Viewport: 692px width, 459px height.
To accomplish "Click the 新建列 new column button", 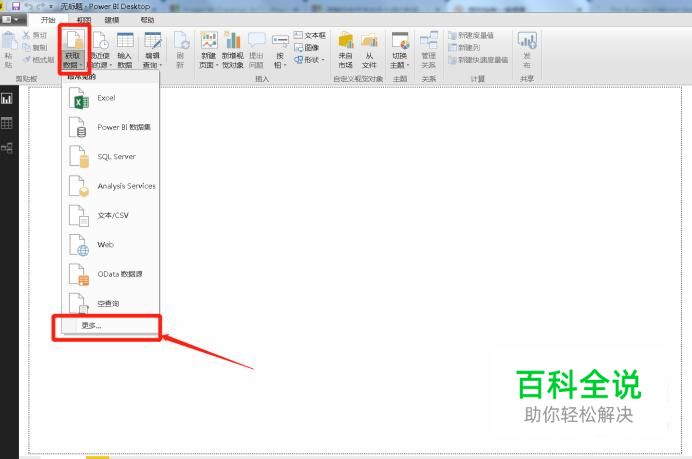I will (x=464, y=47).
